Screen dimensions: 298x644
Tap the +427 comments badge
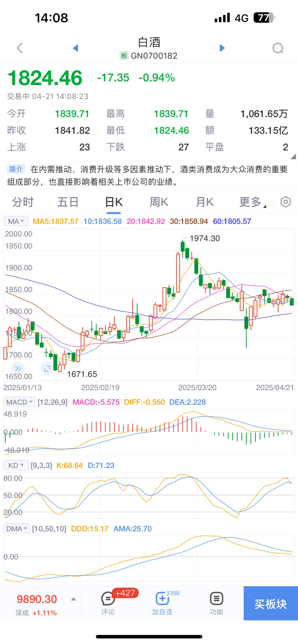tap(125, 593)
